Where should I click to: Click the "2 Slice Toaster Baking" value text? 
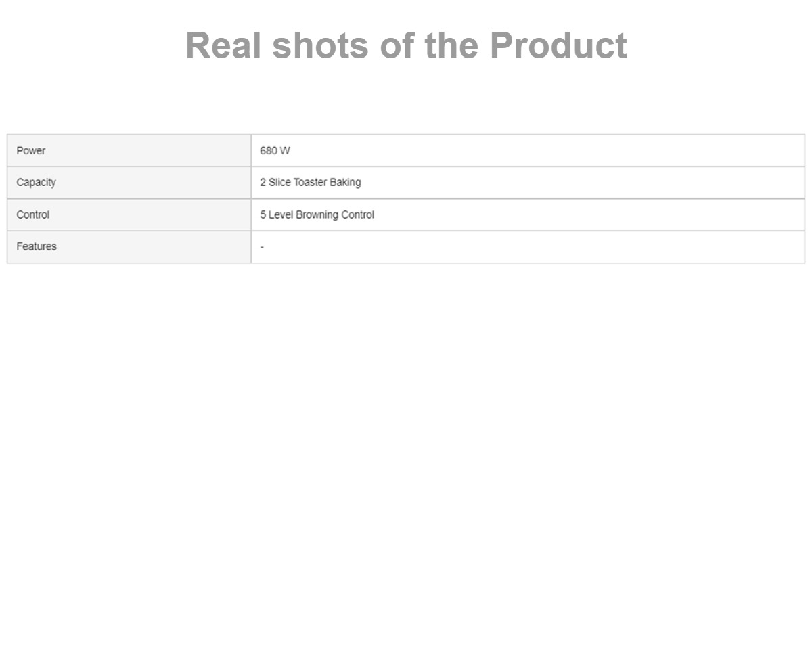[310, 182]
